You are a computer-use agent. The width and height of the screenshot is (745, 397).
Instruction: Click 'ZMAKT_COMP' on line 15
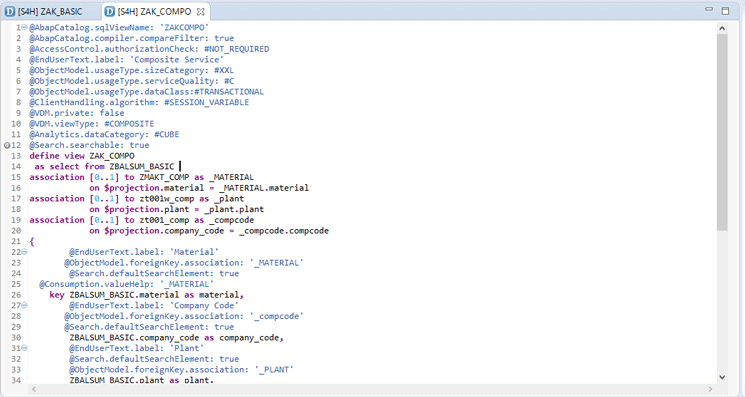click(164, 177)
